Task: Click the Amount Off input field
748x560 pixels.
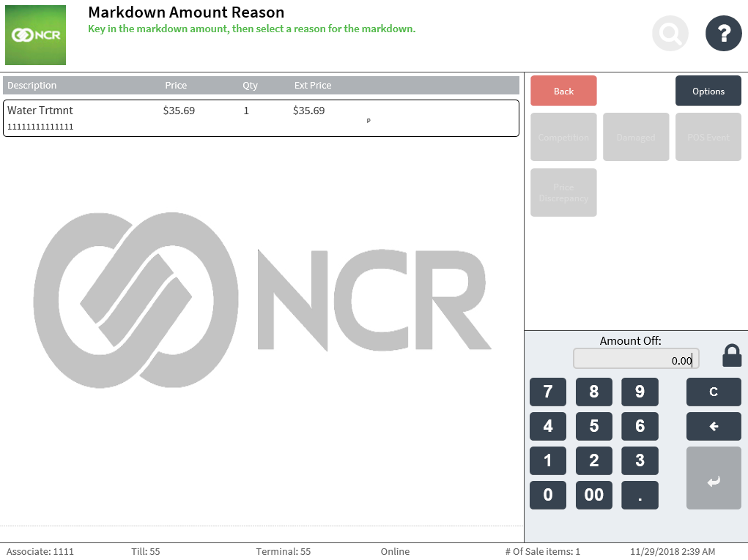Action: [636, 359]
